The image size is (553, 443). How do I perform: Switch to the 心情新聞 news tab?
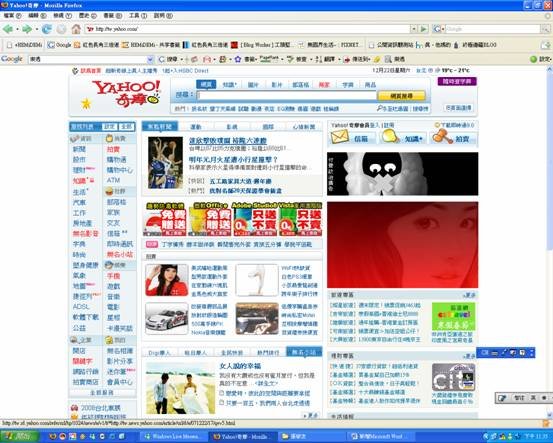[304, 127]
